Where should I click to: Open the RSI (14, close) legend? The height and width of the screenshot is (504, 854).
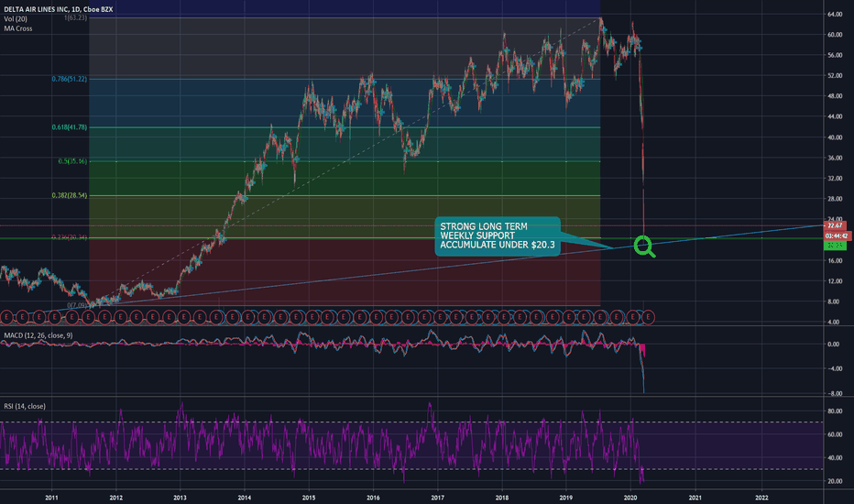pyautogui.click(x=25, y=406)
